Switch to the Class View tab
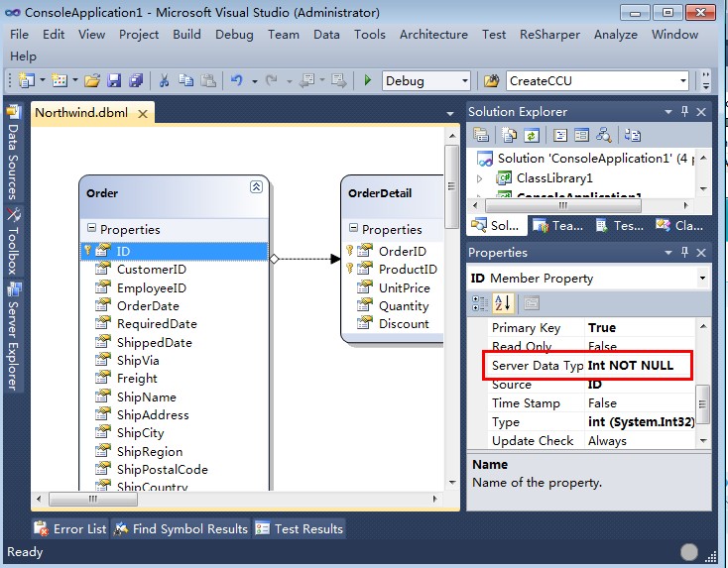The image size is (728, 568). point(679,226)
